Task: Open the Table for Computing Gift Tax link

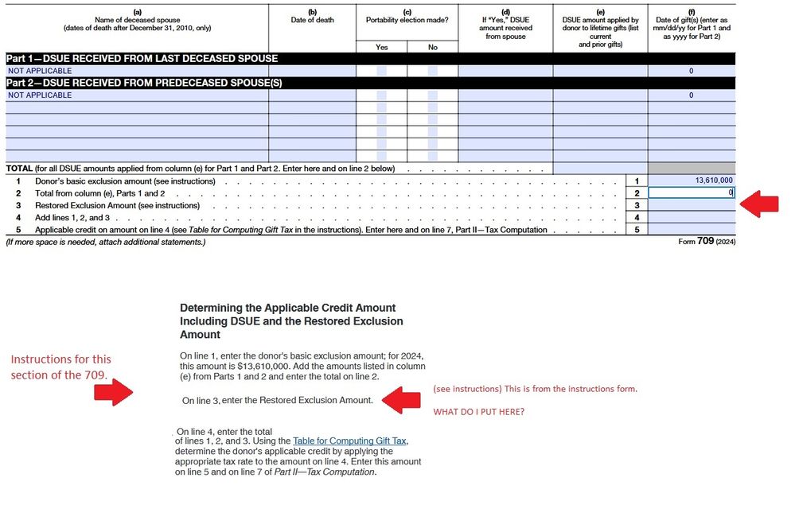Action: point(350,441)
